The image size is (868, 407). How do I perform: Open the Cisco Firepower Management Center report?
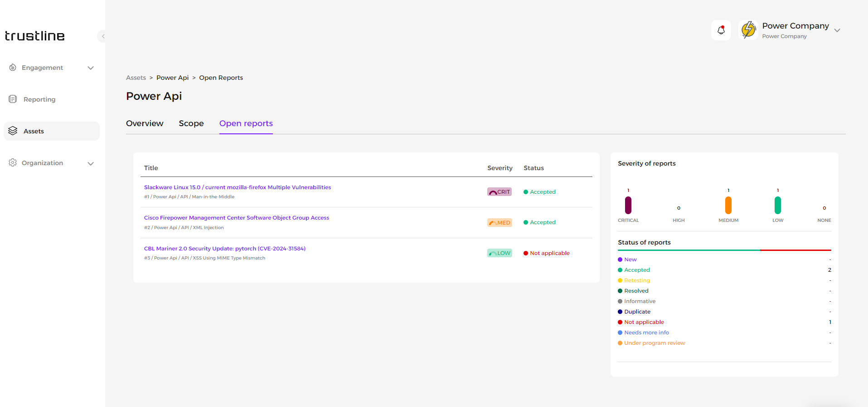[236, 218]
